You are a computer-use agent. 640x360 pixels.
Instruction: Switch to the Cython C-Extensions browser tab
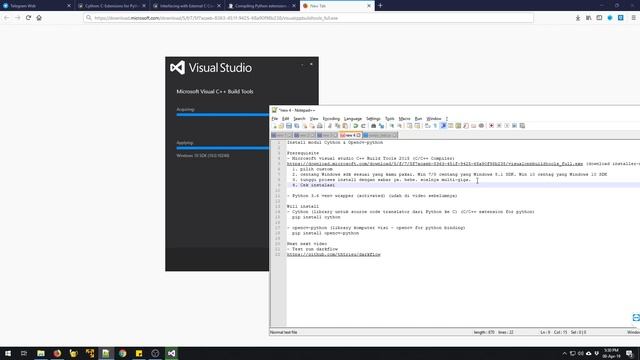click(x=111, y=6)
